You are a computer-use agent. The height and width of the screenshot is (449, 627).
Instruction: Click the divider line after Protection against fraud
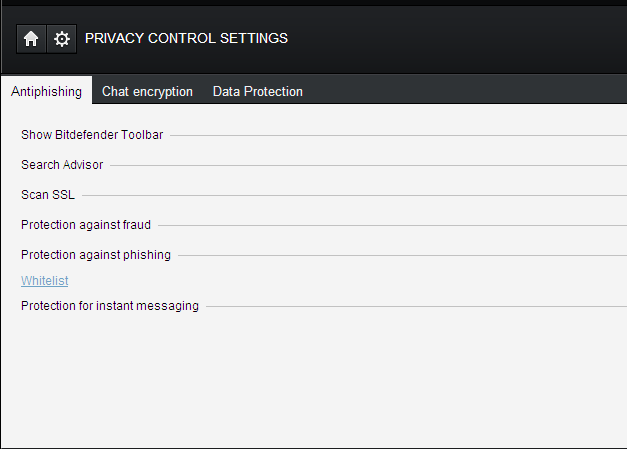coord(390,226)
